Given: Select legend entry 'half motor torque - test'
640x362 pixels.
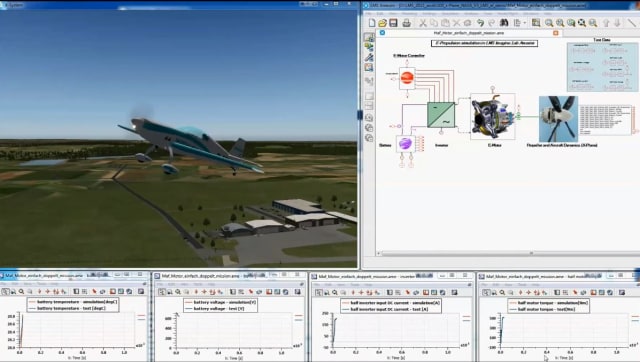Looking at the screenshot, I should (x=542, y=309).
